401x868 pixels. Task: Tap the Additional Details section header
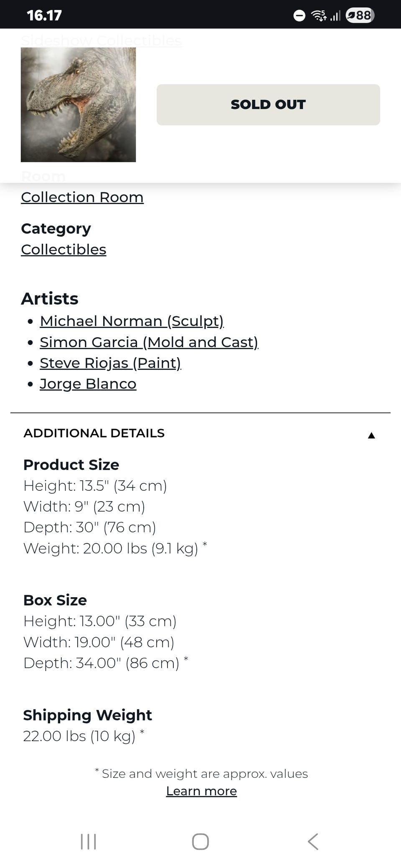pyautogui.click(x=94, y=433)
